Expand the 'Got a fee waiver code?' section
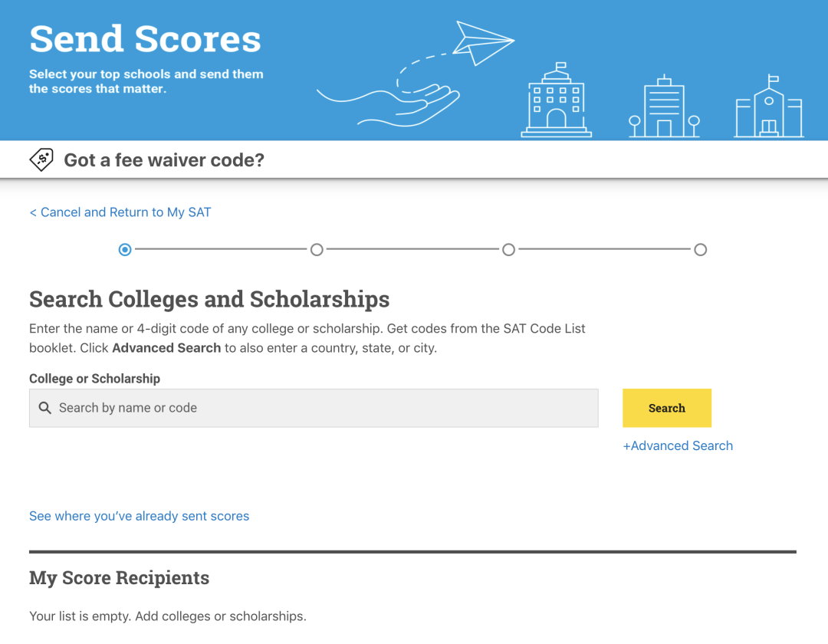 164,160
